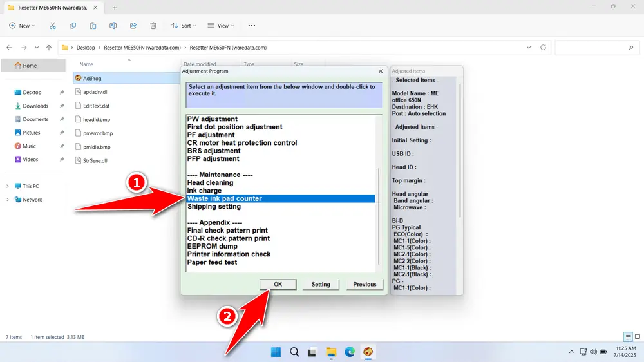Switch to large thumbnails view icon

[638, 337]
